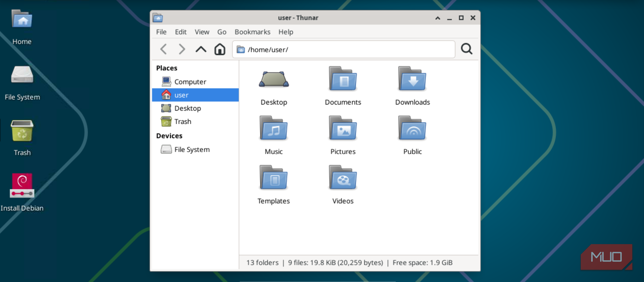Select Computer in Places sidebar
This screenshot has width=644, height=282.
click(195, 82)
